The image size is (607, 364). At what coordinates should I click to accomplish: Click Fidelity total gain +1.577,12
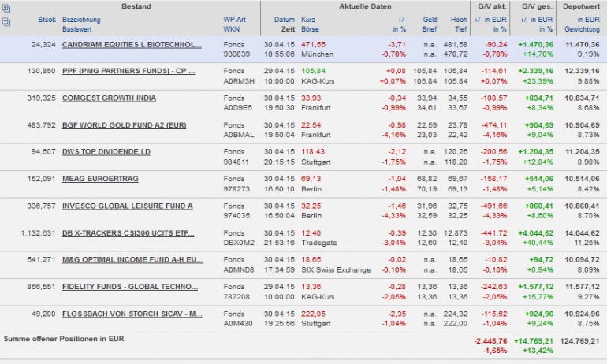536,287
